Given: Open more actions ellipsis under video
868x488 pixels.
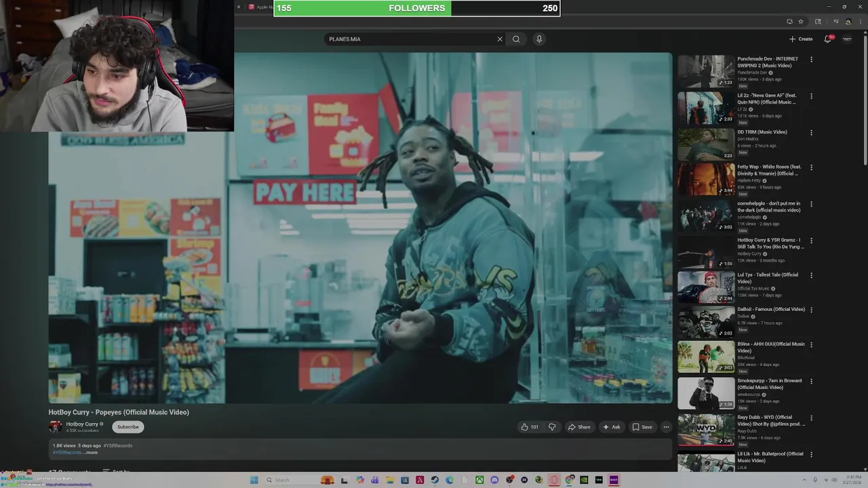Looking at the screenshot, I should click(x=666, y=427).
